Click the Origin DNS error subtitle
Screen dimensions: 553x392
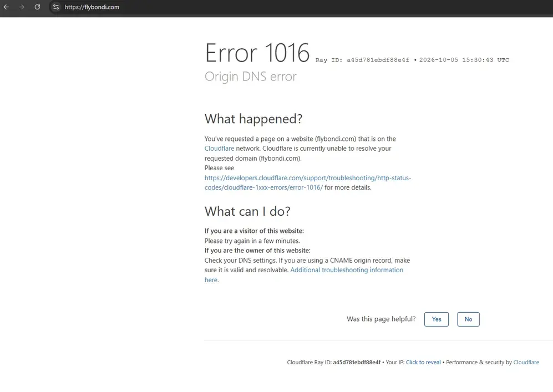tap(250, 77)
